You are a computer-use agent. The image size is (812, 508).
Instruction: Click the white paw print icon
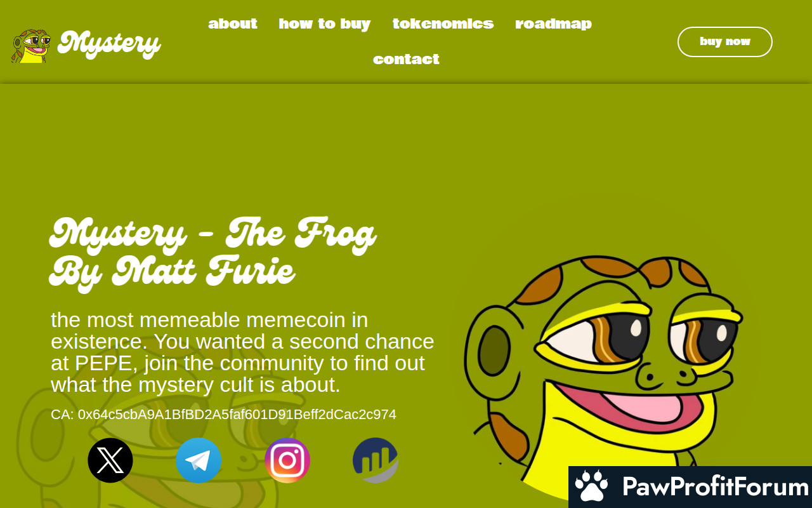591,486
